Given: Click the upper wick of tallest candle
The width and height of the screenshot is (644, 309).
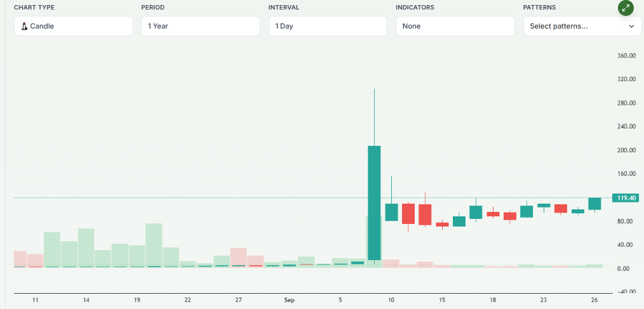Looking at the screenshot, I should (374, 117).
